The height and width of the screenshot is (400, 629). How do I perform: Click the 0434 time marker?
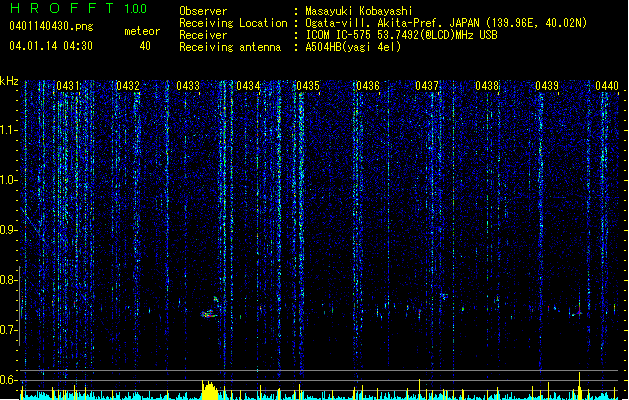[248, 86]
